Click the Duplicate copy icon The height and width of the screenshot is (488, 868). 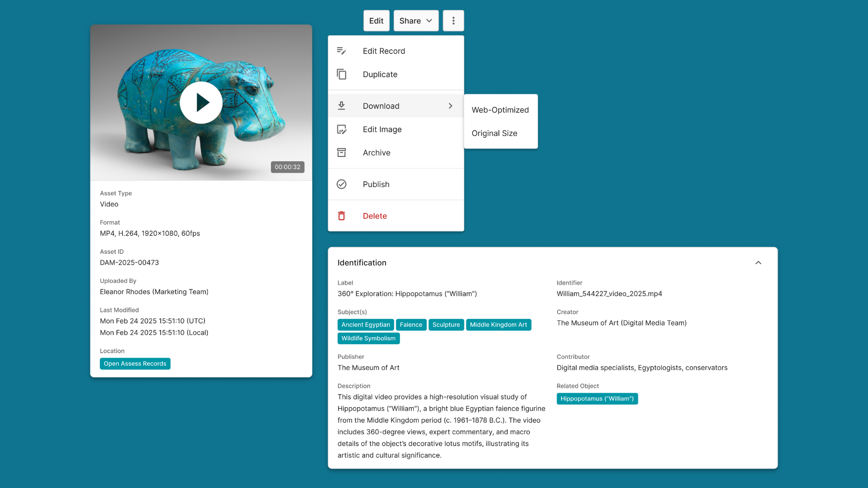[341, 75]
